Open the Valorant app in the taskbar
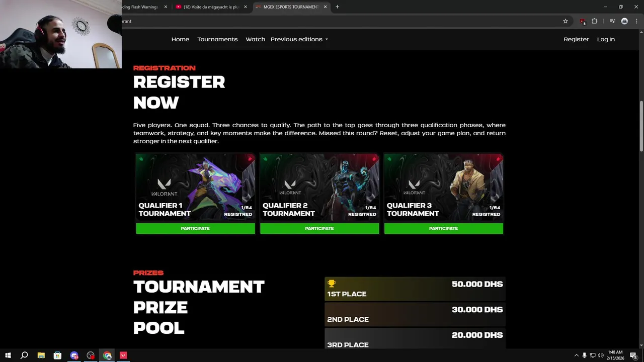This screenshot has width=644, height=362. click(123, 355)
